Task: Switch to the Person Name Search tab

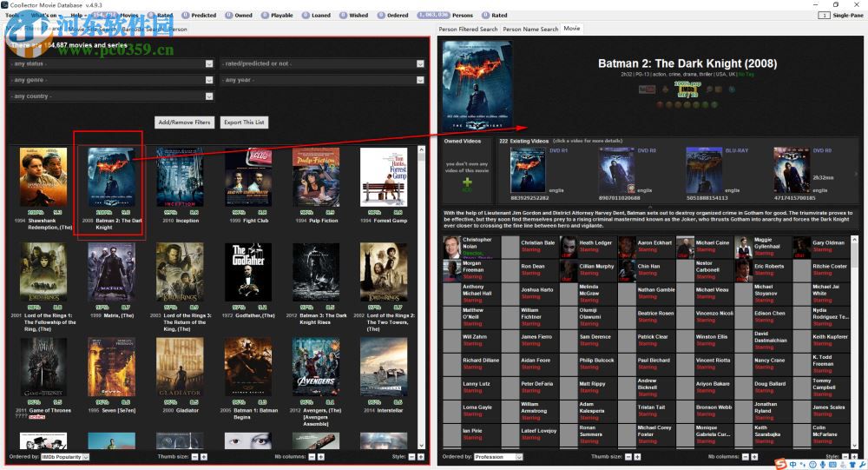Action: (530, 29)
